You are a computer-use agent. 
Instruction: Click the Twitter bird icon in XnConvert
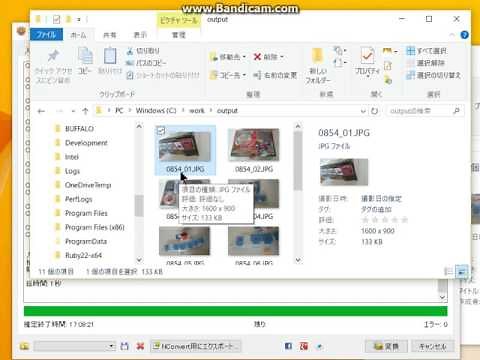pos(320,346)
